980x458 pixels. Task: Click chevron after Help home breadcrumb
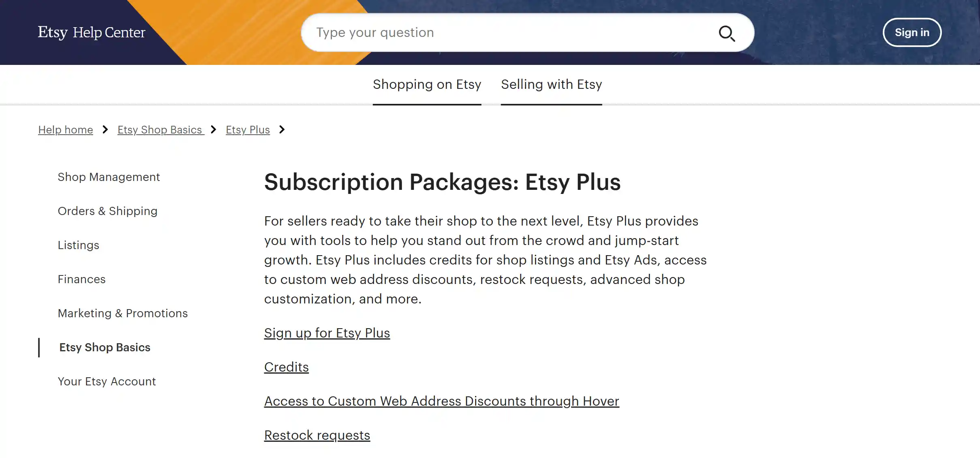tap(105, 130)
